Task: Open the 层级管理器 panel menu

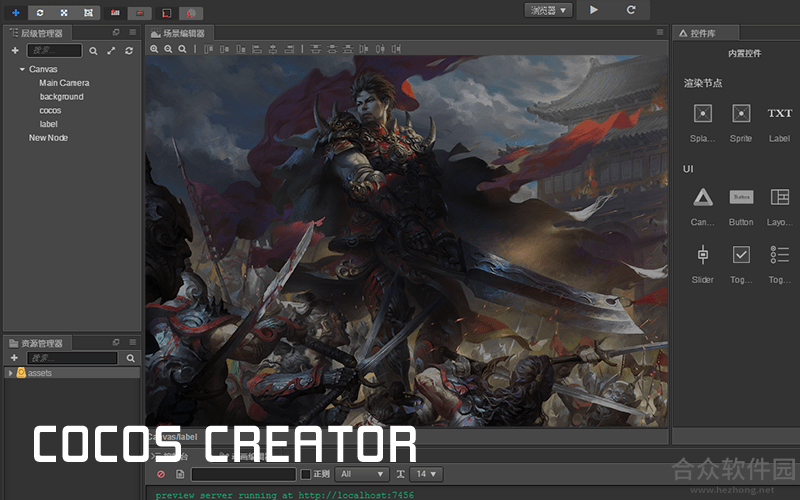Action: [133, 32]
